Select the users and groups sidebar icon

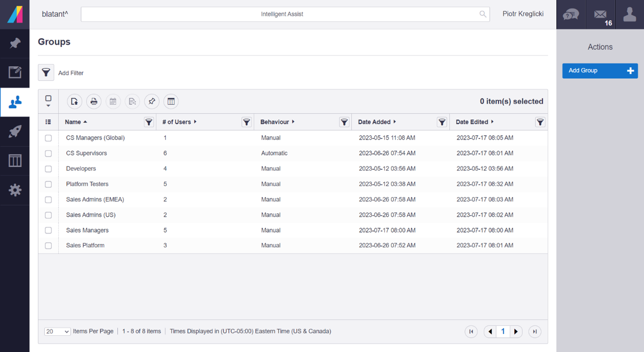(x=15, y=102)
